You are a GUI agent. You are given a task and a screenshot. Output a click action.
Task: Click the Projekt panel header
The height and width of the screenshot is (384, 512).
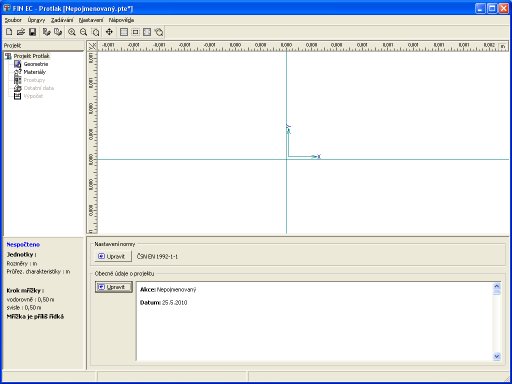[x=43, y=46]
